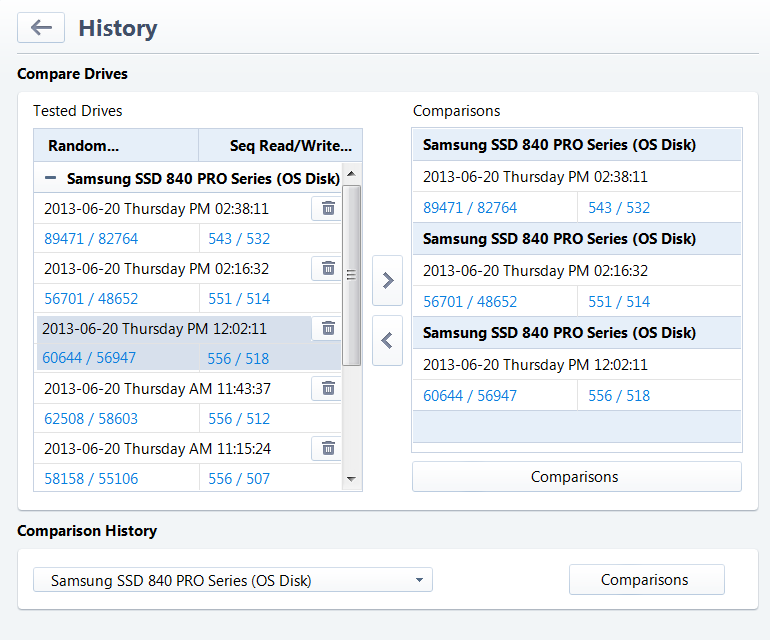Viewport: 770px width, 640px height.
Task: Click Comparisons button under Comparisons list
Action: (577, 476)
